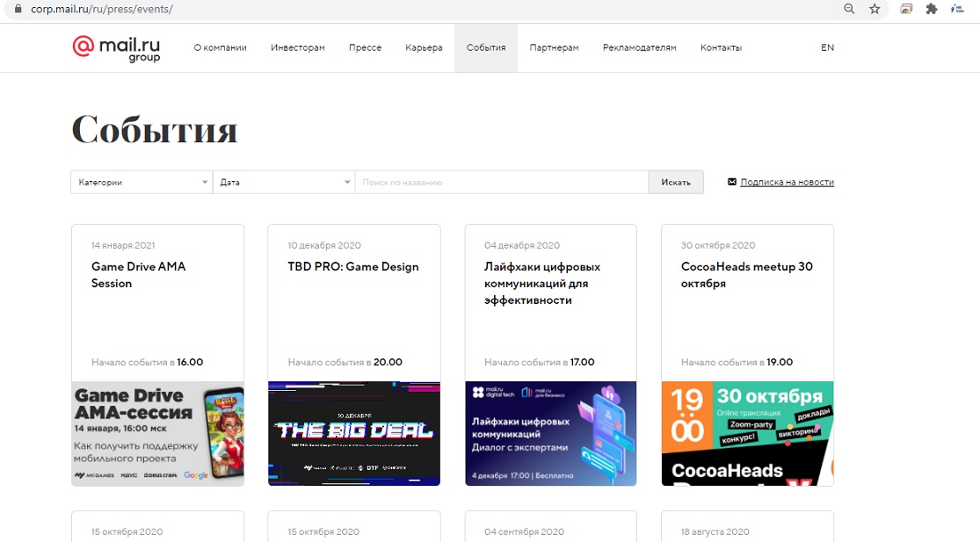The height and width of the screenshot is (542, 980).
Task: Click Лайфхаки цифровых коммуникаций banner image
Action: tap(550, 433)
